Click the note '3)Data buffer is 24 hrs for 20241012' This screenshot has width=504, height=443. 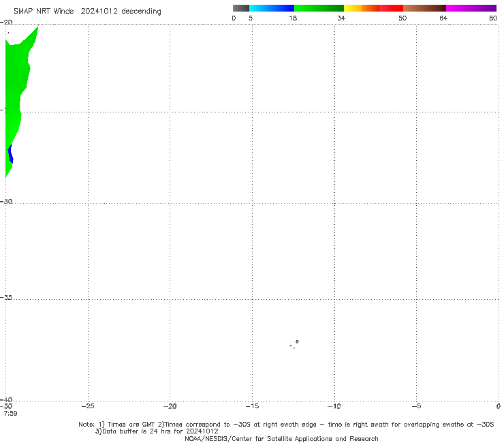pos(157,431)
